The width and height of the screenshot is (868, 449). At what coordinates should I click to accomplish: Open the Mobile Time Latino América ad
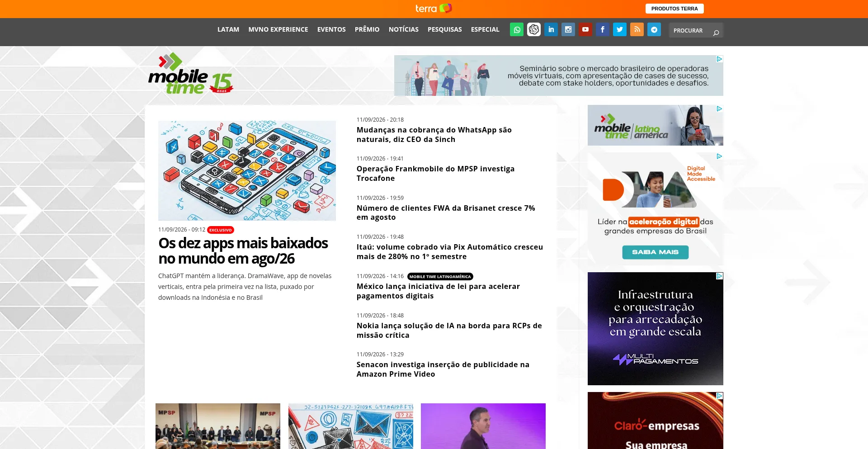point(656,125)
